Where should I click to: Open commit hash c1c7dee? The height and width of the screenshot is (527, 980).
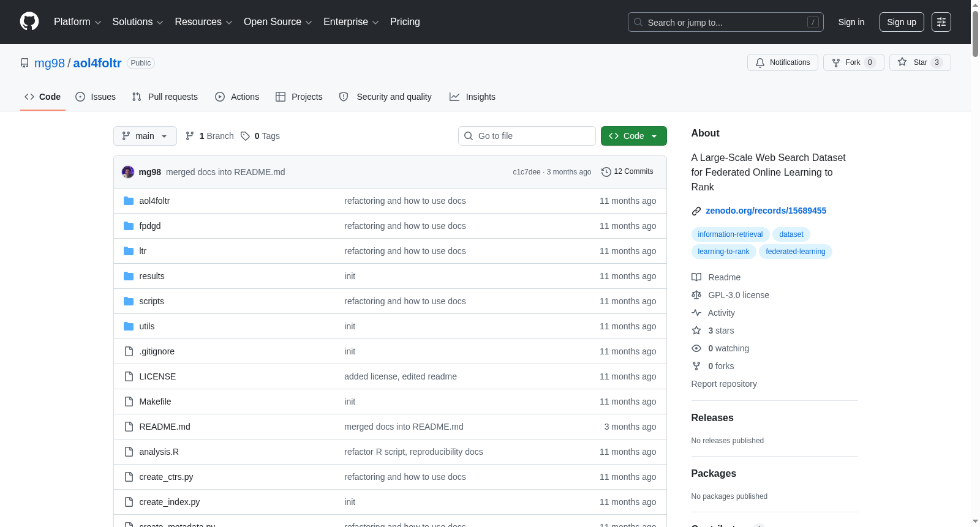[x=527, y=172]
